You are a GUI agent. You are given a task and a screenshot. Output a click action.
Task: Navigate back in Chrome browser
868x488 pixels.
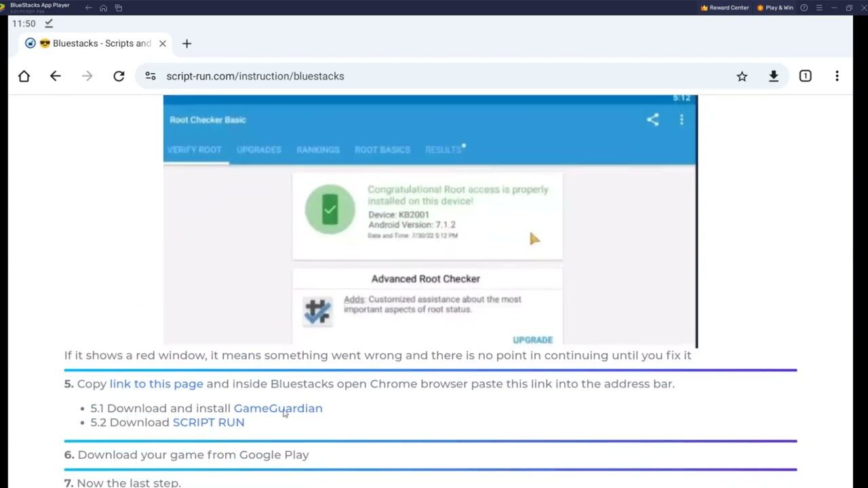pyautogui.click(x=56, y=77)
